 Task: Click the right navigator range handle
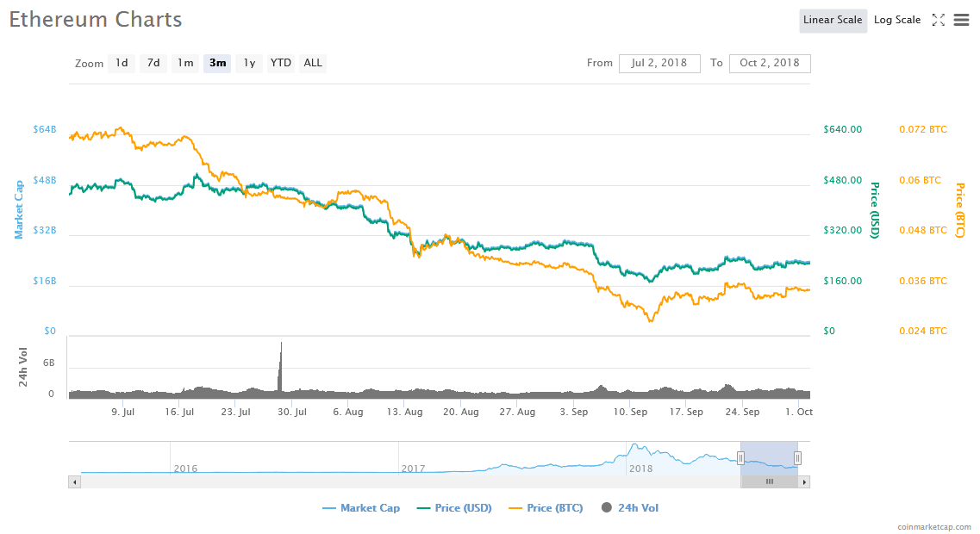tap(797, 458)
